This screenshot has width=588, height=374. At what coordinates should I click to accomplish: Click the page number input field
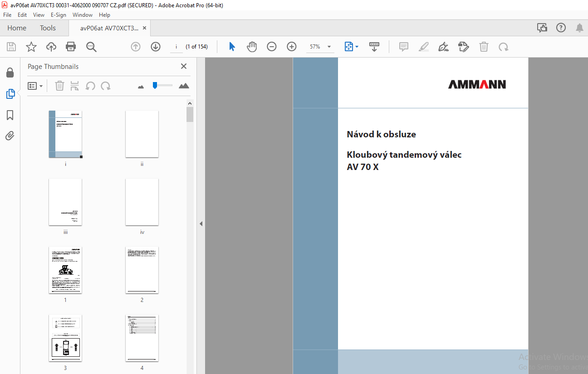[x=176, y=47]
